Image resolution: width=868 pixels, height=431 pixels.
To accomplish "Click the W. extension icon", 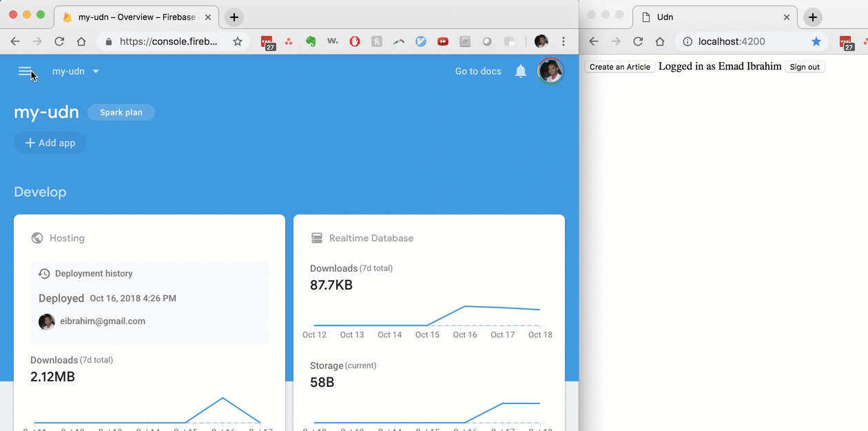I will (x=333, y=41).
